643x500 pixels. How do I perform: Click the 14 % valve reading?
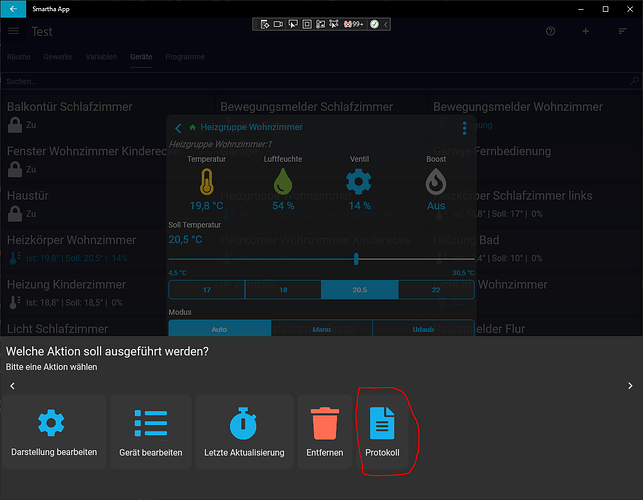360,205
